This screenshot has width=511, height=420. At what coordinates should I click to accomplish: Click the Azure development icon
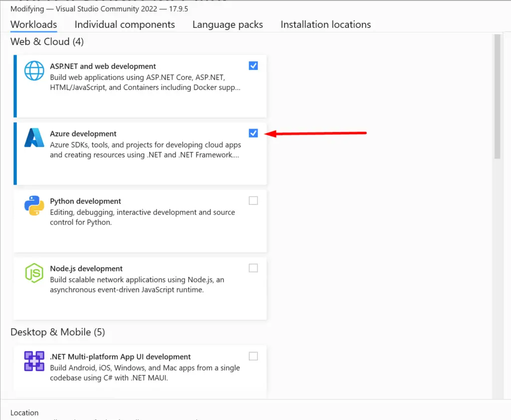(33, 138)
